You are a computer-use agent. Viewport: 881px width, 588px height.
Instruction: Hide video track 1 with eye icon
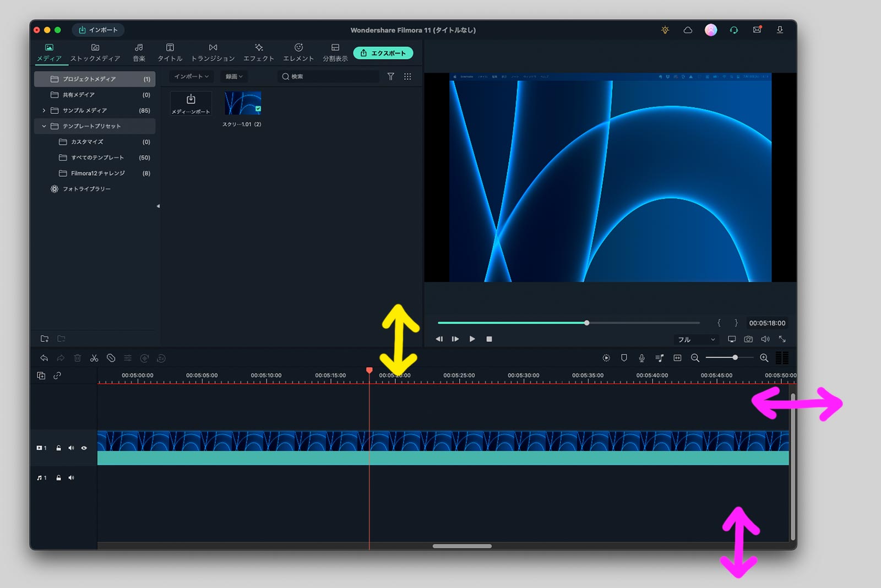point(84,448)
